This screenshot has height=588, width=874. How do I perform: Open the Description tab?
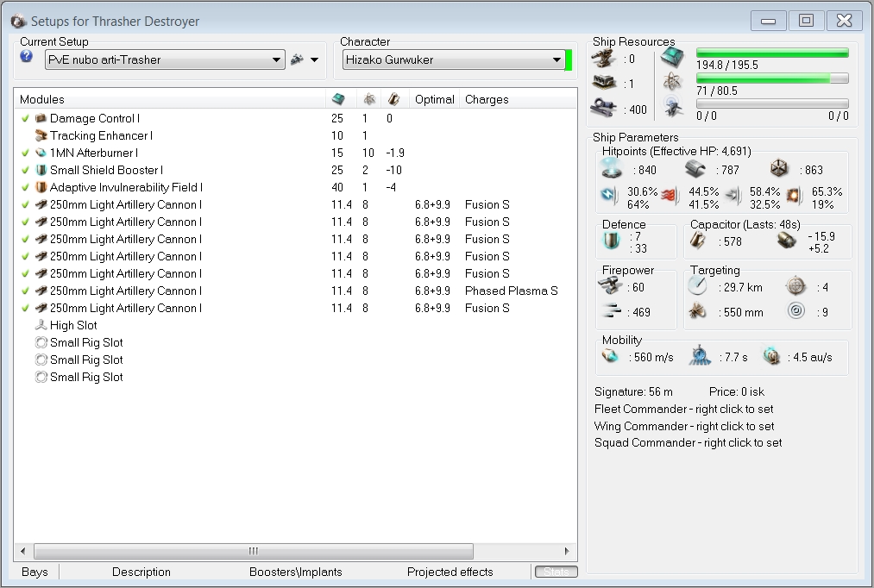pos(141,572)
